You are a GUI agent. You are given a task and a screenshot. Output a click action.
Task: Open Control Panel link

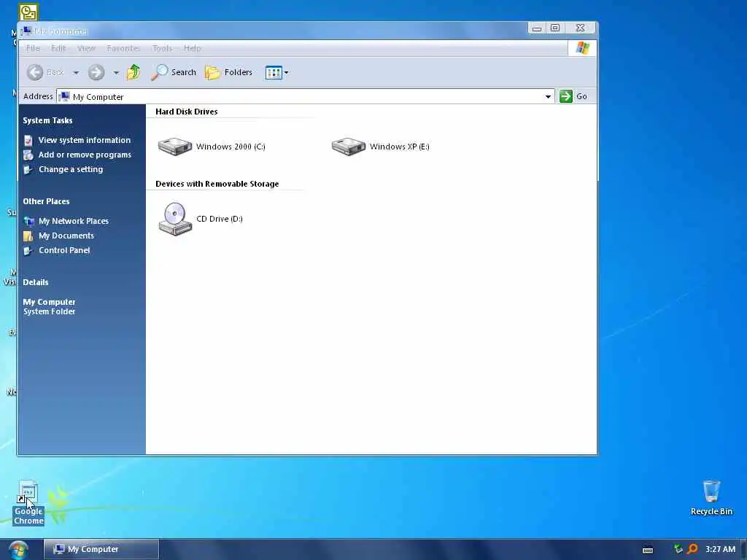64,251
